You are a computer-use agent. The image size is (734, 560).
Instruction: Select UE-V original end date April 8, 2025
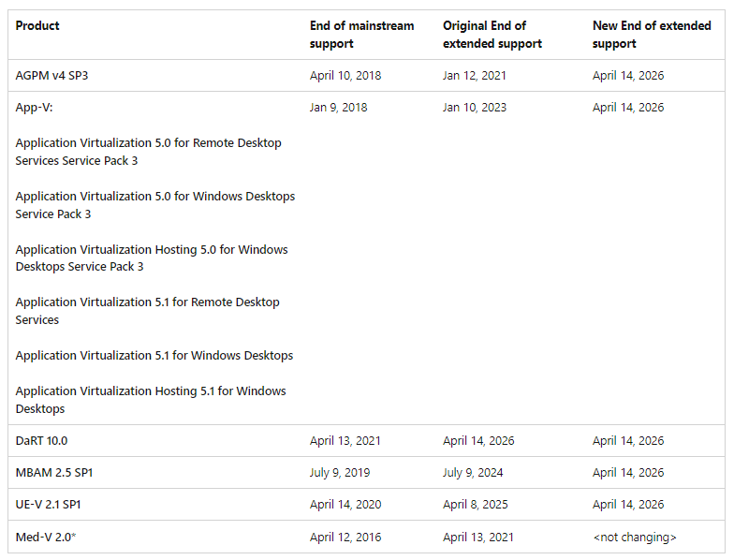click(x=476, y=504)
